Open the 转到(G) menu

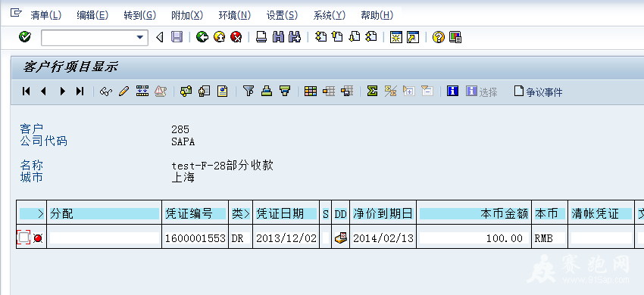tap(140, 15)
